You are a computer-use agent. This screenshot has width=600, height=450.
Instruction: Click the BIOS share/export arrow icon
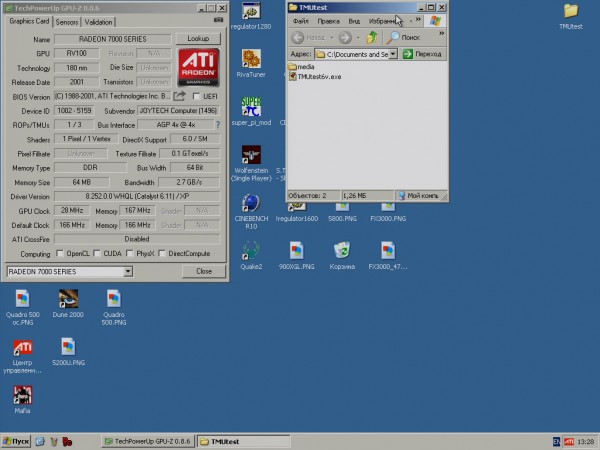tap(181, 96)
